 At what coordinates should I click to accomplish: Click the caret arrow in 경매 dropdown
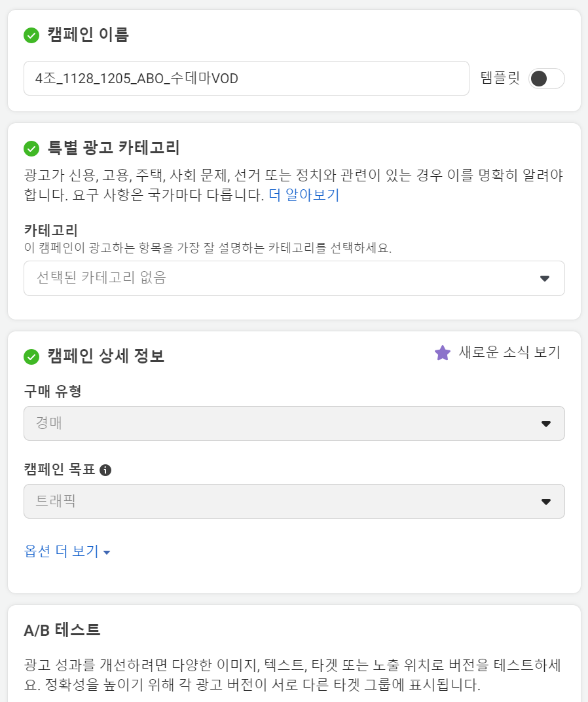click(546, 424)
